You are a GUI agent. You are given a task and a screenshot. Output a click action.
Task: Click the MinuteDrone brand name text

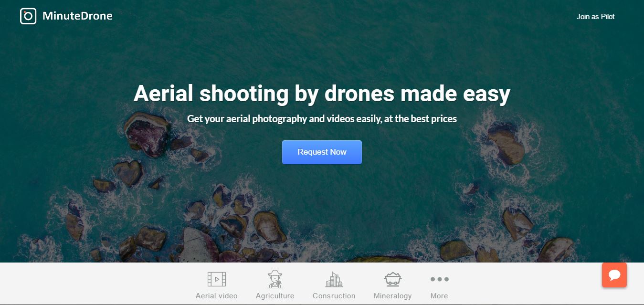[x=77, y=16]
